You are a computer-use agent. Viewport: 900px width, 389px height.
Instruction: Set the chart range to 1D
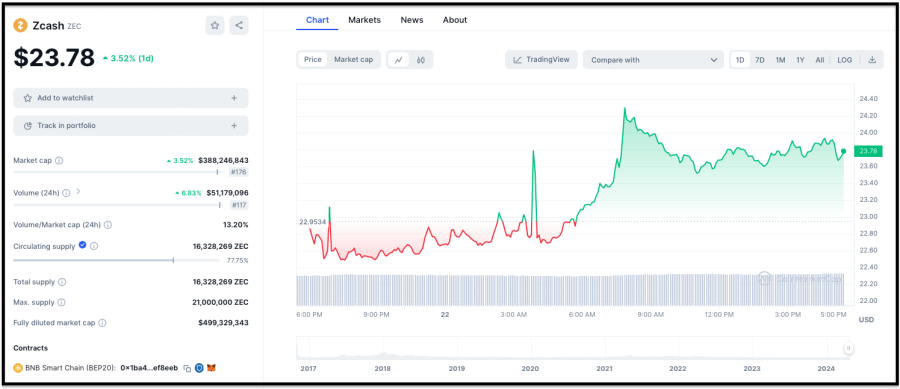click(x=740, y=60)
